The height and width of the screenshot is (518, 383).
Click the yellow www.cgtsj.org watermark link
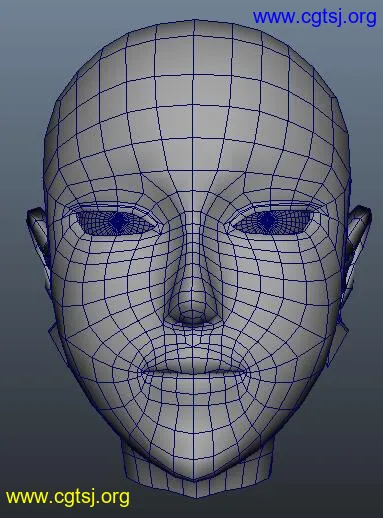pyautogui.click(x=68, y=498)
